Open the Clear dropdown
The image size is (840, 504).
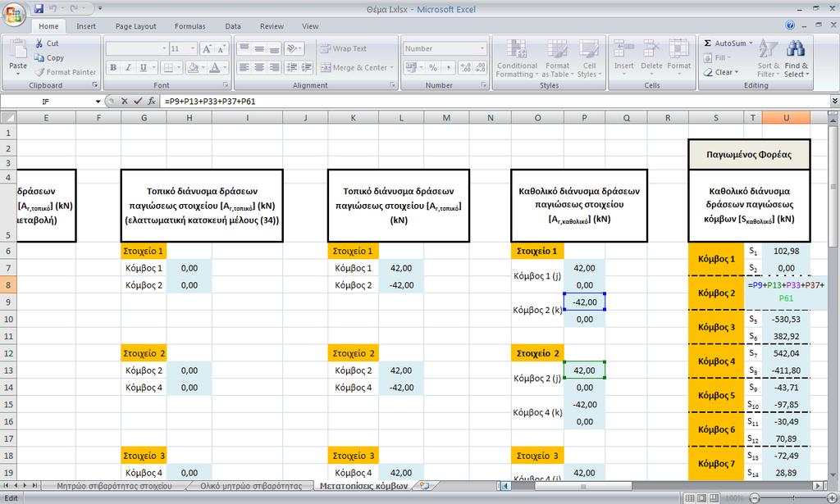[x=721, y=72]
